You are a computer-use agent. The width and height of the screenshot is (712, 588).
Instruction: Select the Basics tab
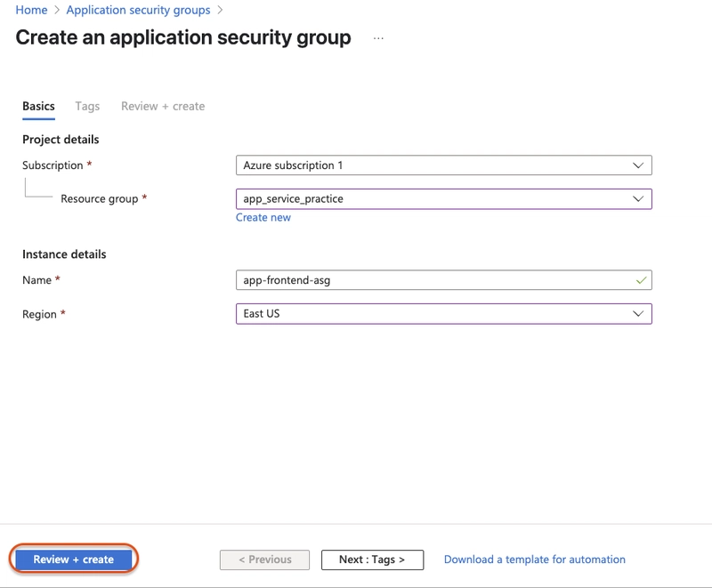[38, 106]
